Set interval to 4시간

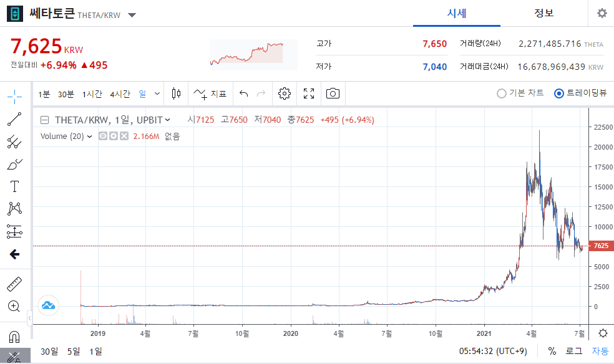(120, 94)
